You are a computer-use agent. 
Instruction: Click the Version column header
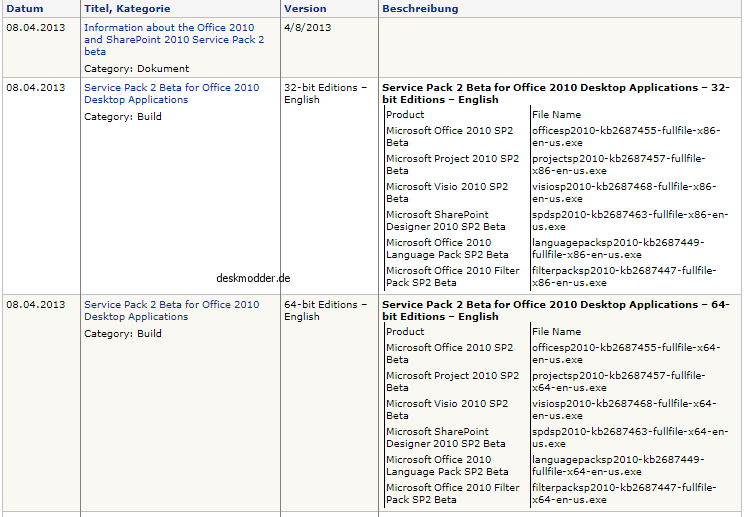tap(305, 9)
